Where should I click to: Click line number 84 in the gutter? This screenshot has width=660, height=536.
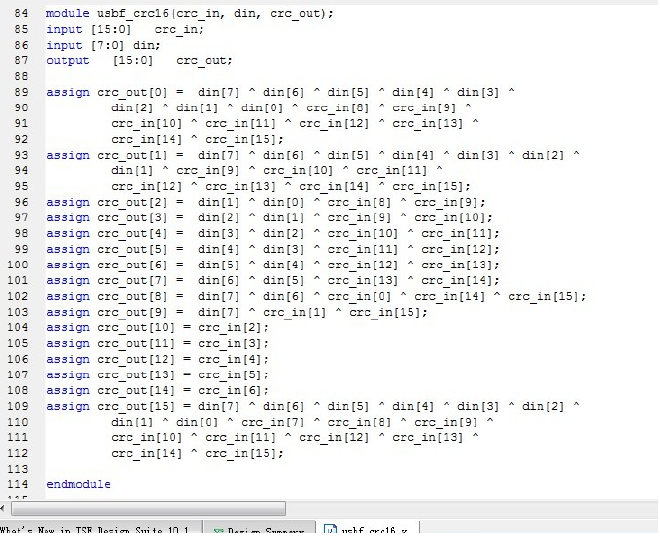pyautogui.click(x=24, y=14)
